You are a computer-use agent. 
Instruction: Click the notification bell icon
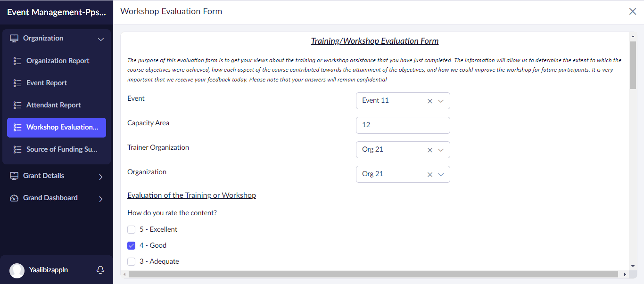100,270
